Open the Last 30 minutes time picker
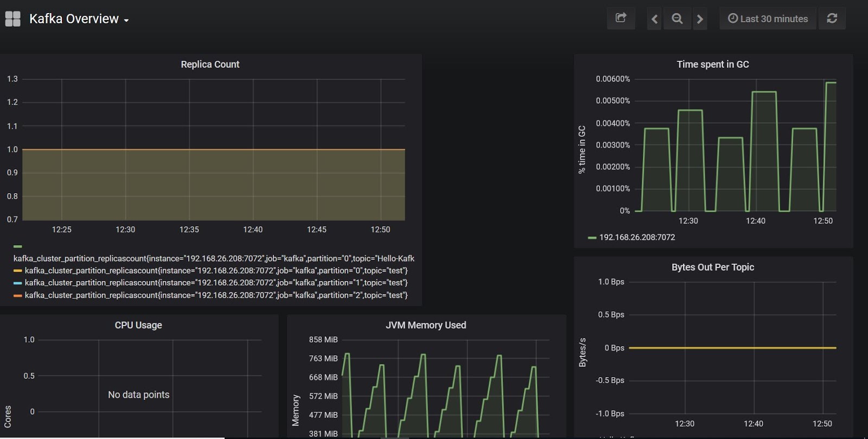This screenshot has width=868, height=439. (768, 19)
